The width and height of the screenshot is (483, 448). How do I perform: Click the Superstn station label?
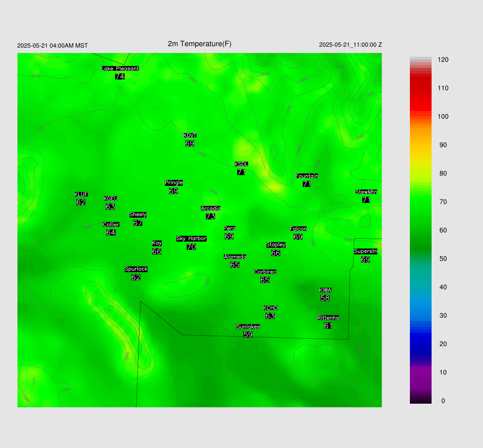pos(366,251)
